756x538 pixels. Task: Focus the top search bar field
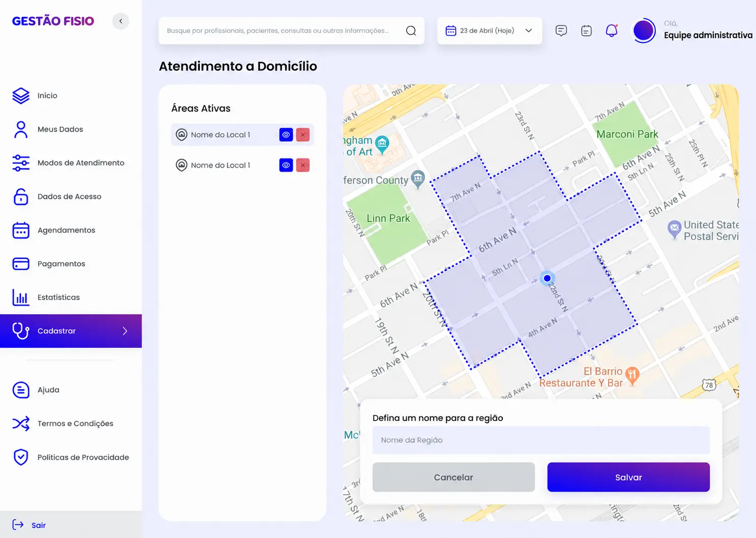point(291,31)
